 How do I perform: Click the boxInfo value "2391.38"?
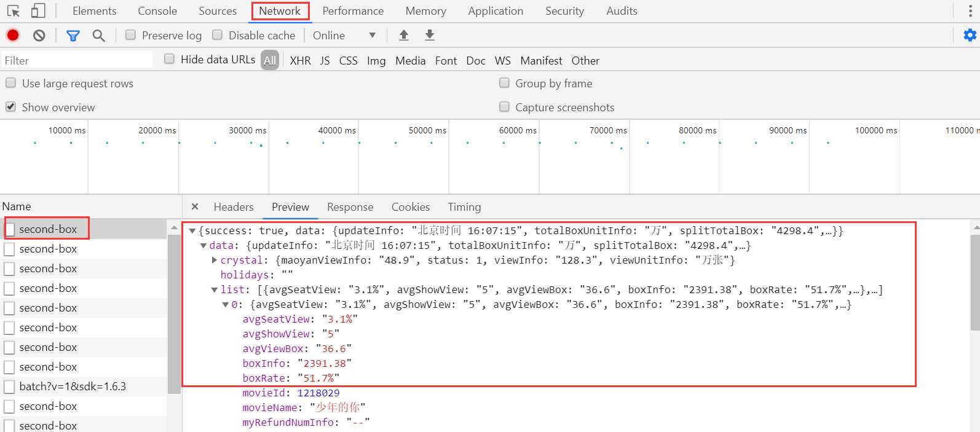pos(325,364)
